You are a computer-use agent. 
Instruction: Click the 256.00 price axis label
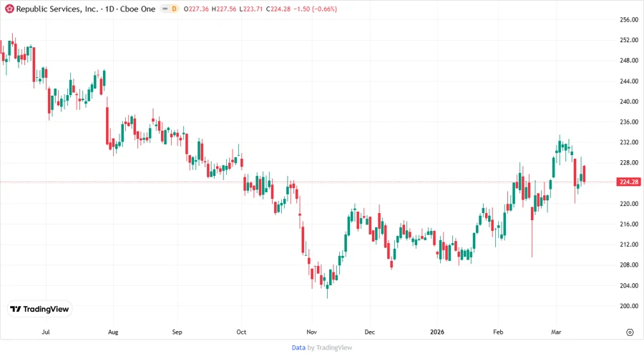629,20
